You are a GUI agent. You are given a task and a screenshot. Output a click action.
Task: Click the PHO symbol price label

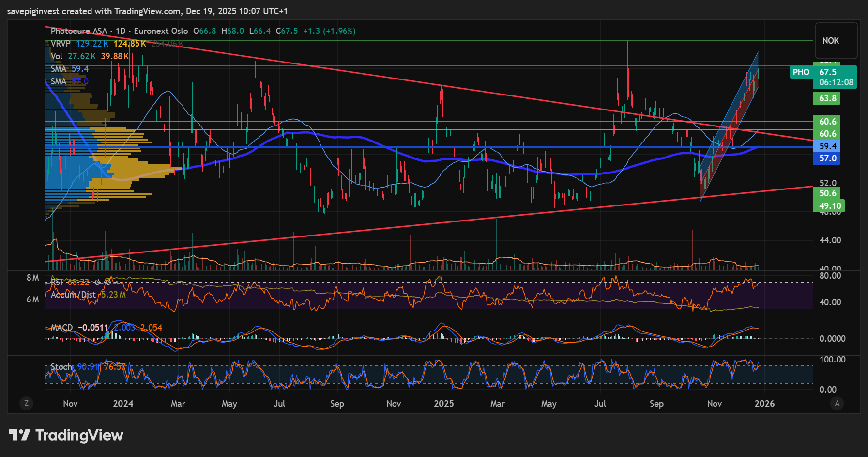(x=801, y=72)
